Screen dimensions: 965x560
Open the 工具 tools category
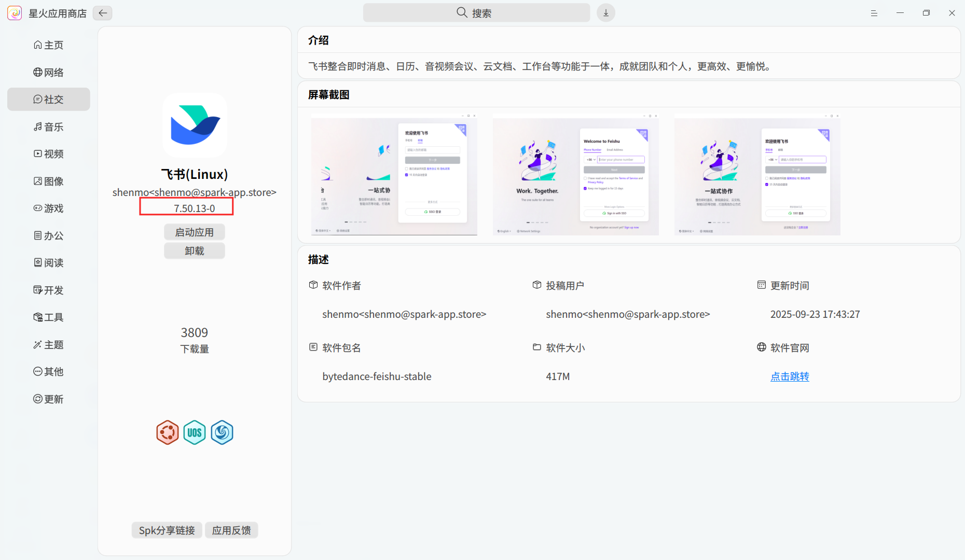(x=49, y=317)
